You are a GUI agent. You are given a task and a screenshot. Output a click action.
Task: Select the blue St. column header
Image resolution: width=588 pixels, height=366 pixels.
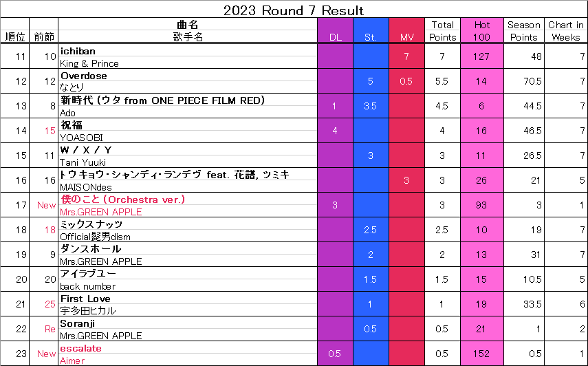point(371,30)
